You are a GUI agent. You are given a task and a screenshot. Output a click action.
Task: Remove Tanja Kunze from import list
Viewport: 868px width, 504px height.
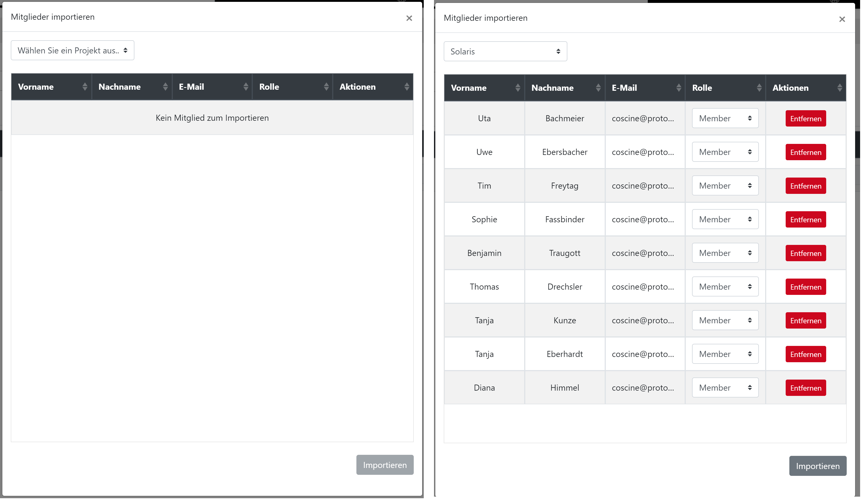805,321
